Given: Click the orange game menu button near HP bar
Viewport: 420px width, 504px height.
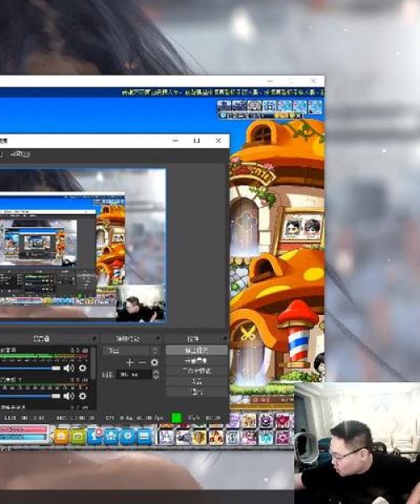Looking at the screenshot, I should point(61,437).
